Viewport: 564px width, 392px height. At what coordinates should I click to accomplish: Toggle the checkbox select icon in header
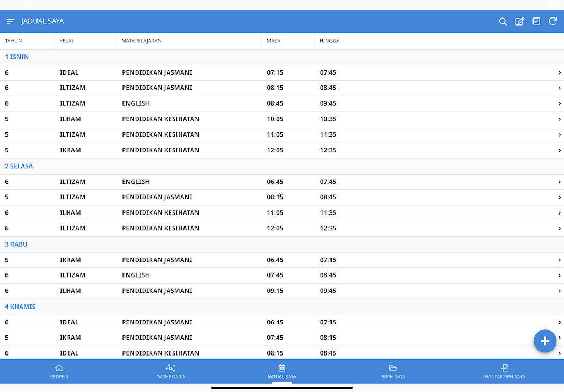tap(536, 22)
